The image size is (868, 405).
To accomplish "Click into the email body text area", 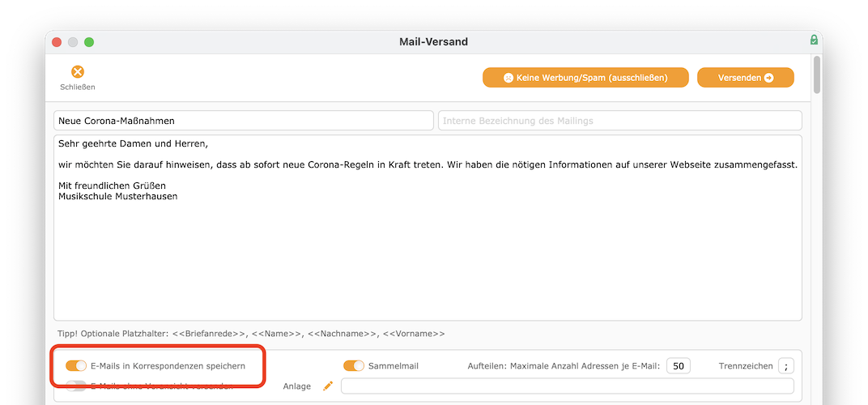I will 428,228.
